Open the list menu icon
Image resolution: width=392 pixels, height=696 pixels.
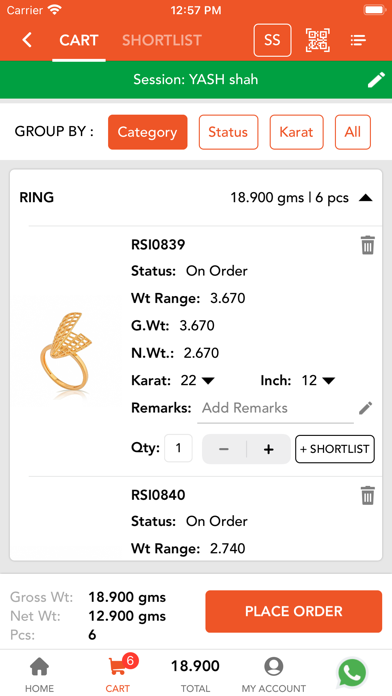tap(358, 40)
